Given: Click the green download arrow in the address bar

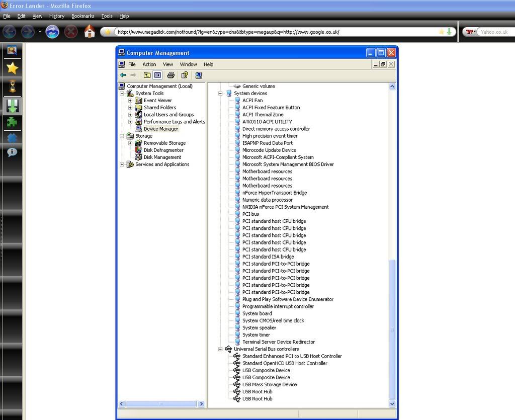Looking at the screenshot, I should [x=449, y=32].
